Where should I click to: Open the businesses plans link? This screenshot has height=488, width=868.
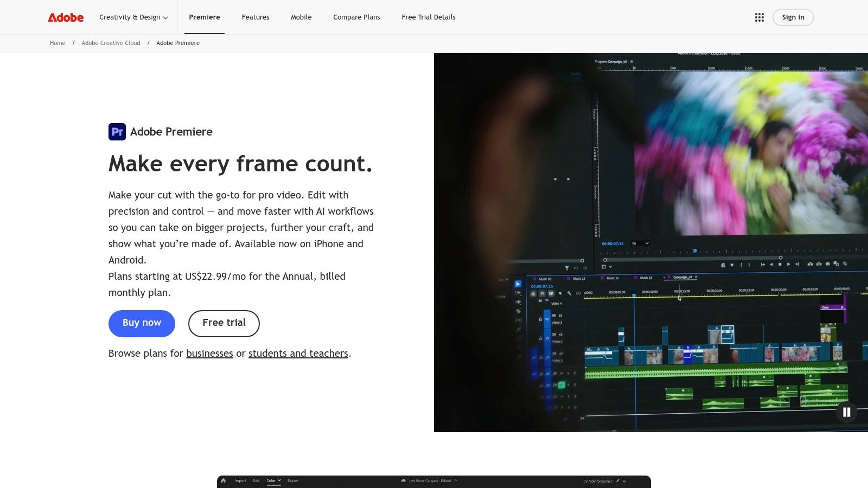pyautogui.click(x=209, y=354)
